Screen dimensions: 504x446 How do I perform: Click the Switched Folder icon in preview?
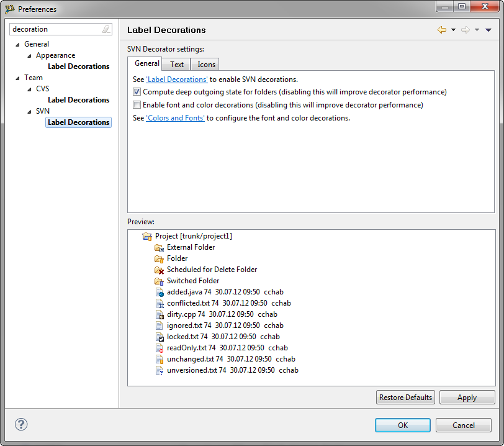tap(158, 280)
